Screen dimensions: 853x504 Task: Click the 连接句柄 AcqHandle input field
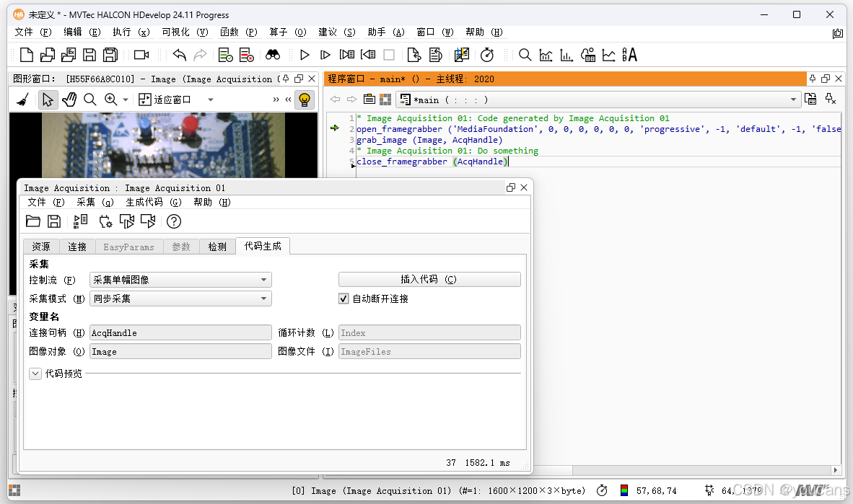180,332
